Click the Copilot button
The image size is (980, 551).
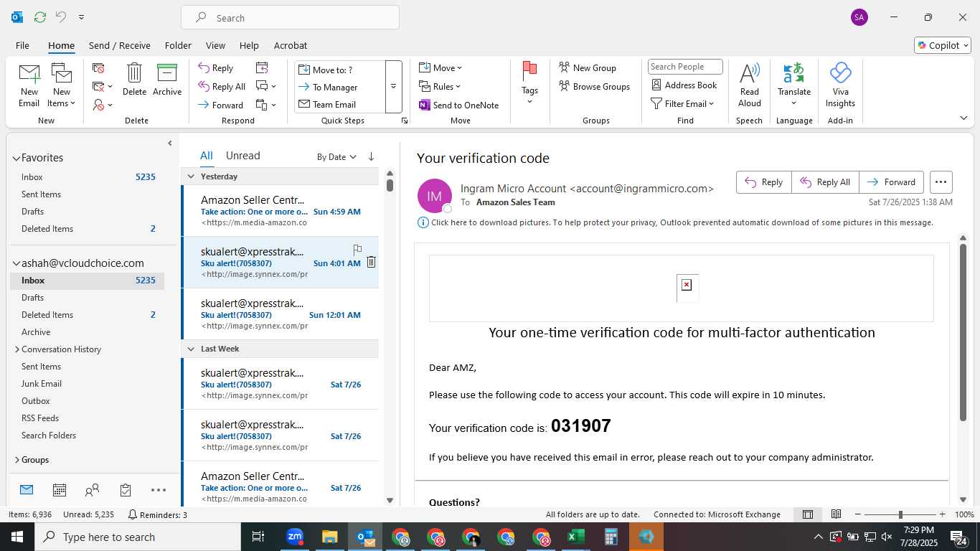[943, 45]
